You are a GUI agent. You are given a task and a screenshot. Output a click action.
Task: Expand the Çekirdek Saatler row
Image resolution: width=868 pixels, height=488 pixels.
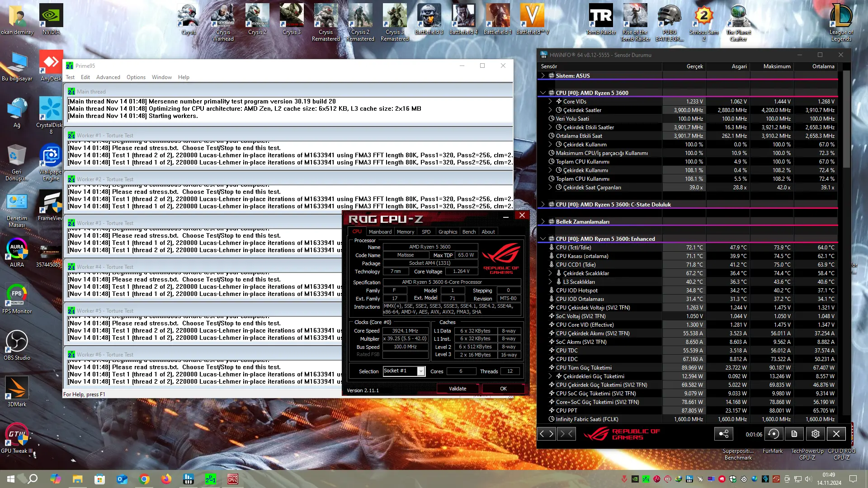[x=550, y=110]
